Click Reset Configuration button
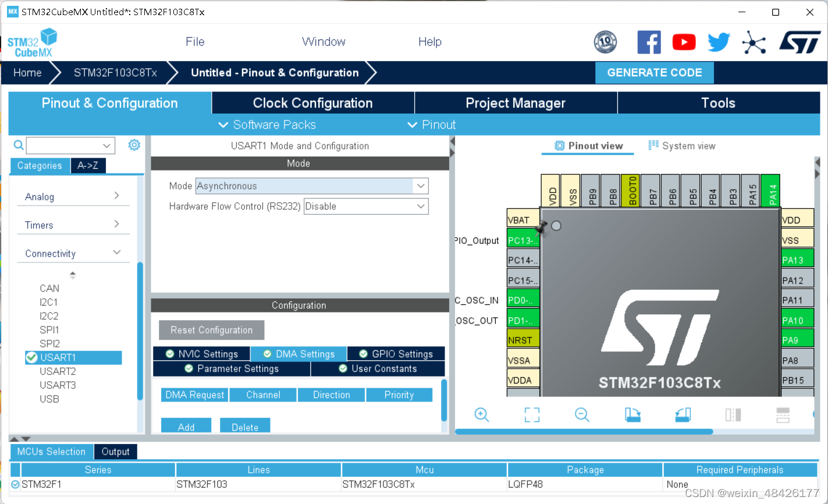The height and width of the screenshot is (504, 828). click(212, 330)
